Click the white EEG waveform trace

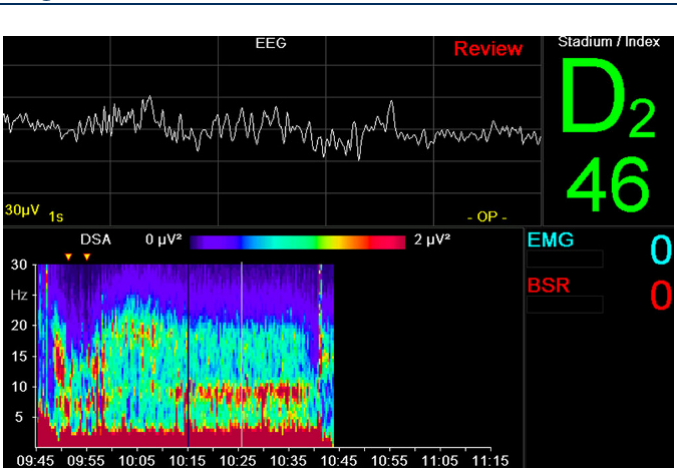click(272, 127)
